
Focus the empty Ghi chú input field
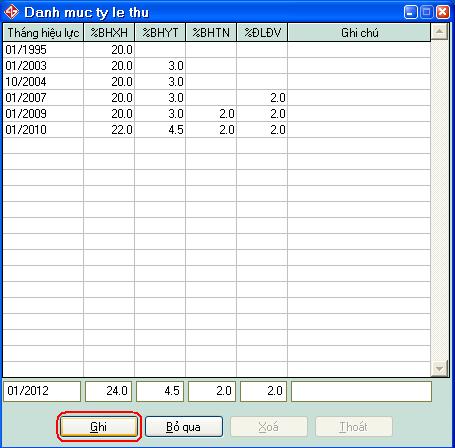361,391
